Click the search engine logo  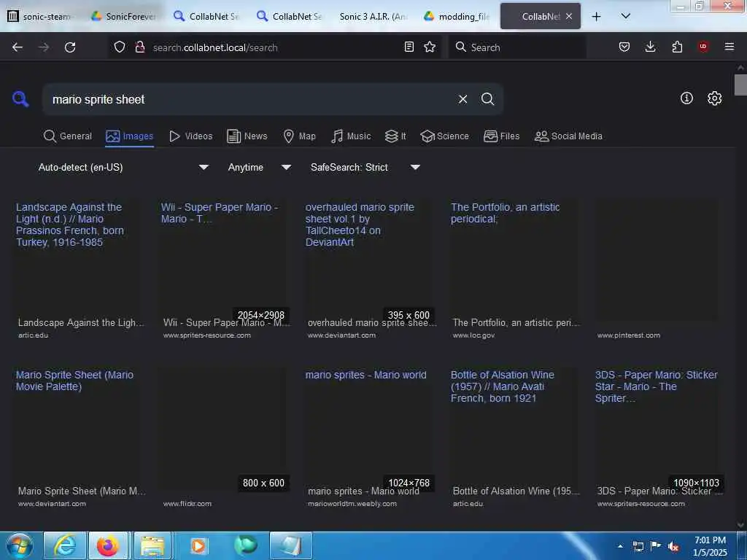click(20, 99)
